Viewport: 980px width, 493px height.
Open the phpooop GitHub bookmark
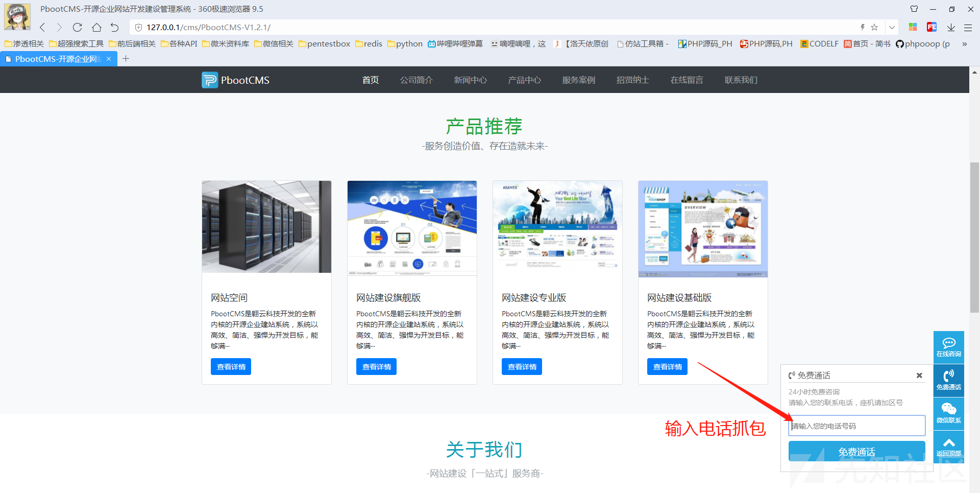tap(923, 44)
